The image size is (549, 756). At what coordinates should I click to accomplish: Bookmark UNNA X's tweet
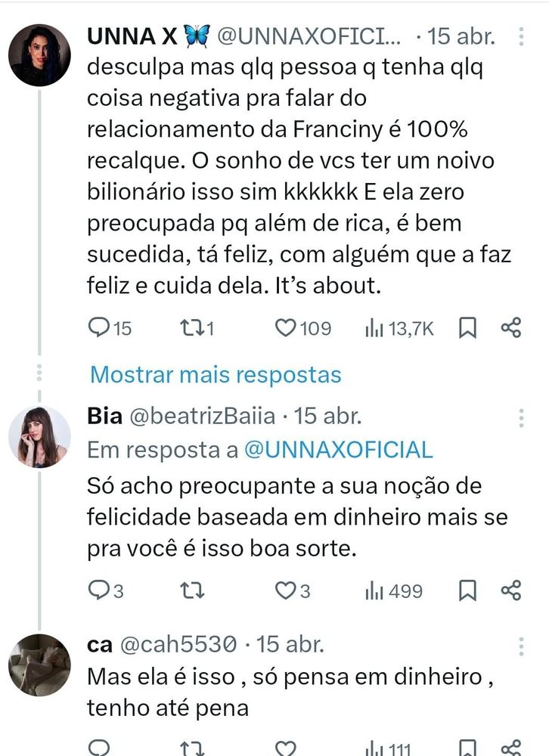pyautogui.click(x=467, y=328)
